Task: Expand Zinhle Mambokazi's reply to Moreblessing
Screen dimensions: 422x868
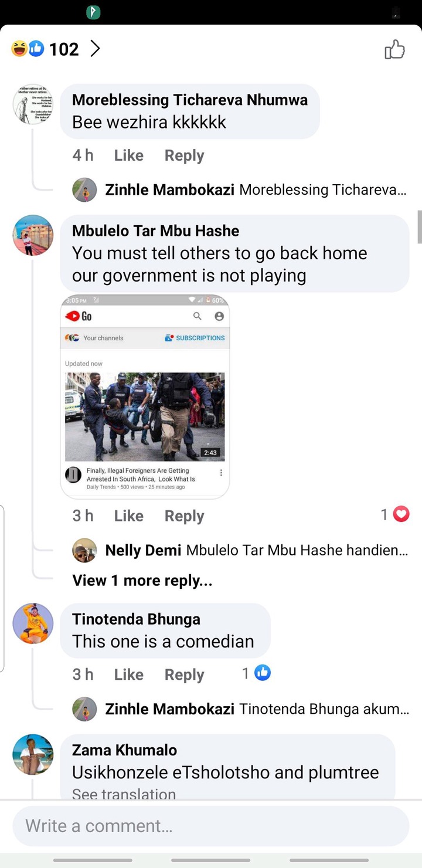Action: (256, 189)
